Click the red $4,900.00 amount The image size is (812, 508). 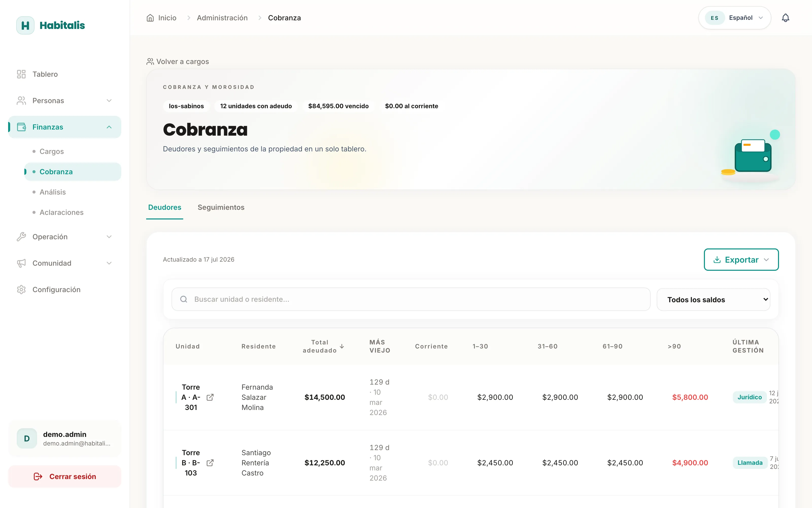tap(690, 463)
